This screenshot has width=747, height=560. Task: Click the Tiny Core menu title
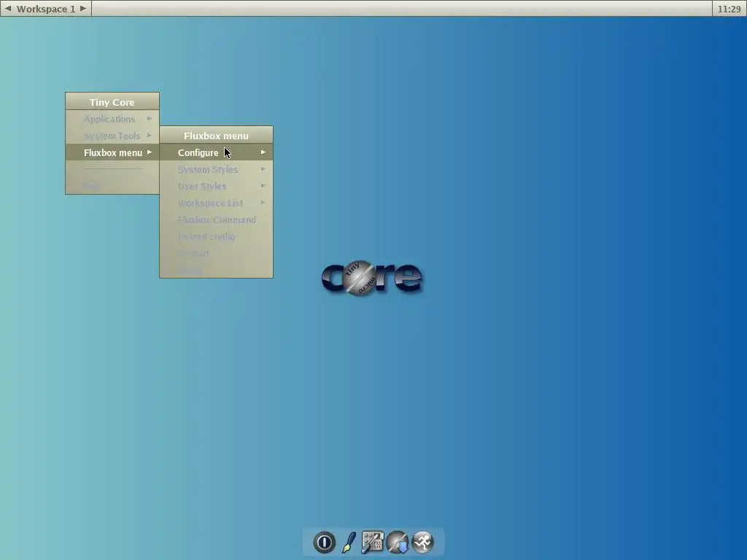(112, 102)
